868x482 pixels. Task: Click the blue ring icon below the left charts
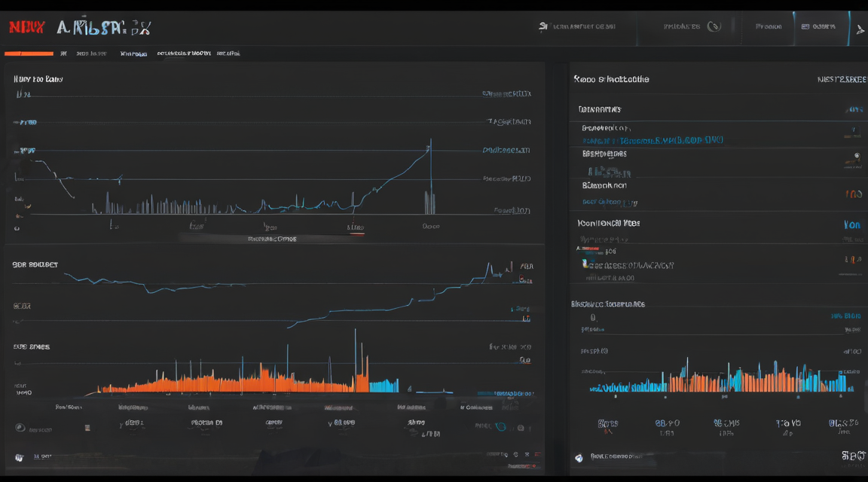point(501,427)
